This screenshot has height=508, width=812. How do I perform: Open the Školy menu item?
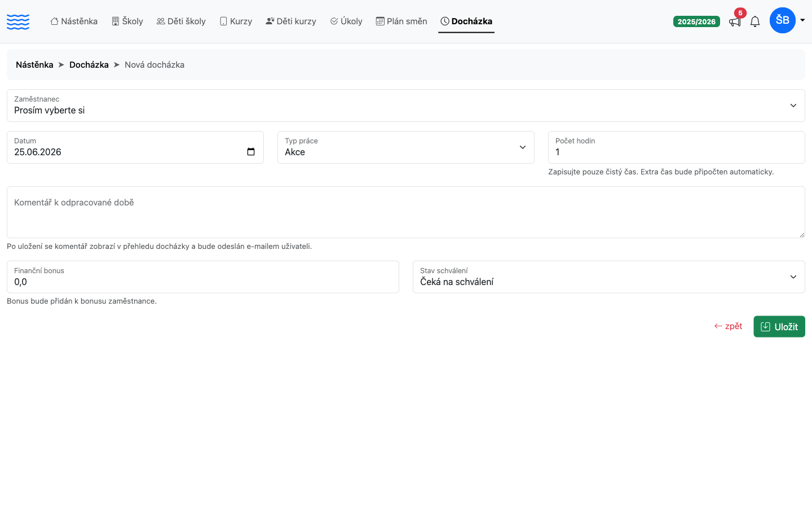tap(127, 21)
